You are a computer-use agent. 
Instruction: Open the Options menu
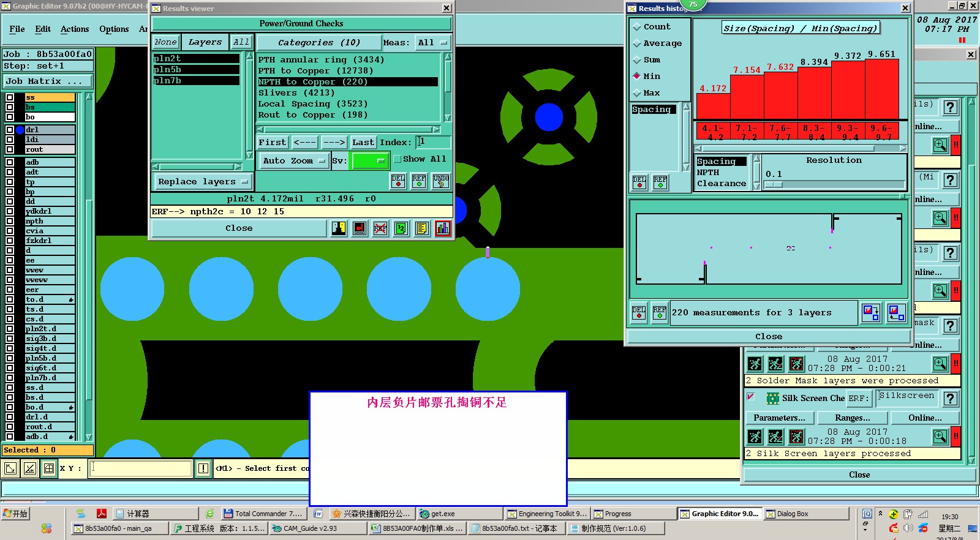click(x=114, y=29)
